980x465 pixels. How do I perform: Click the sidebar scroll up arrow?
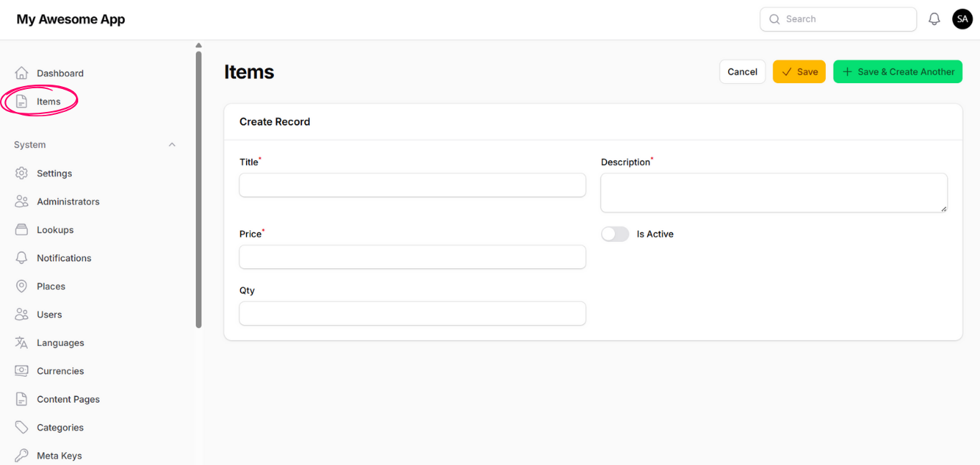click(x=199, y=46)
